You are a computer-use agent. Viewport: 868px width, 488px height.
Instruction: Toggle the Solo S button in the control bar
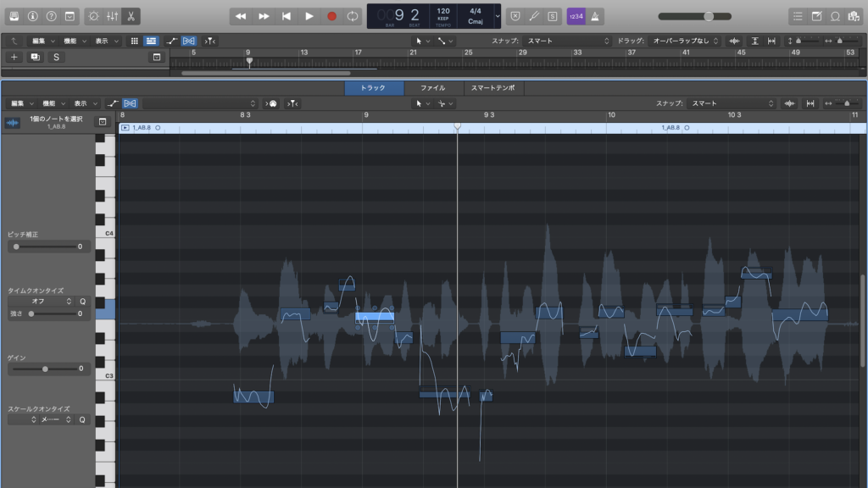click(x=553, y=16)
